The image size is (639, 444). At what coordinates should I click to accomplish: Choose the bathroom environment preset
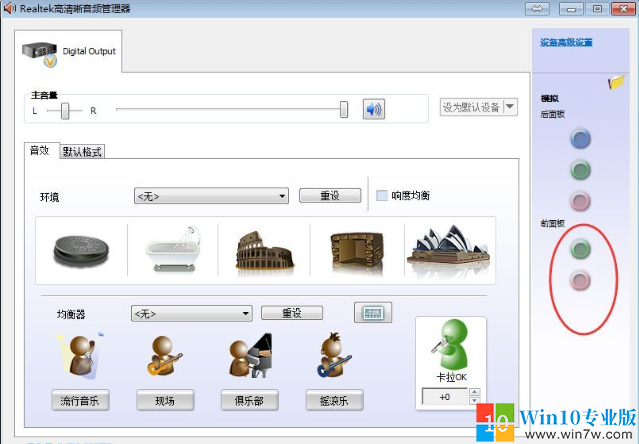pyautogui.click(x=174, y=249)
